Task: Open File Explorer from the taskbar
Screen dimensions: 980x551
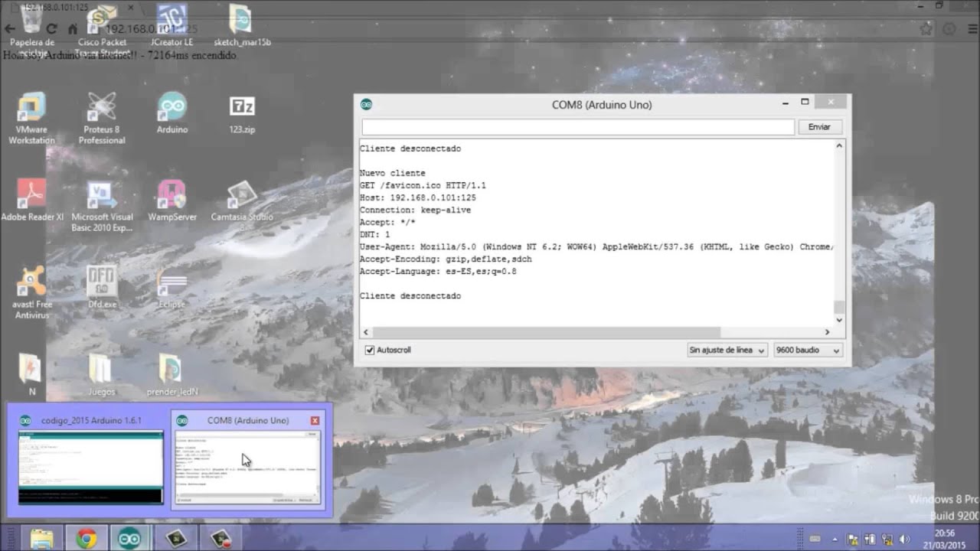Action: [x=42, y=539]
